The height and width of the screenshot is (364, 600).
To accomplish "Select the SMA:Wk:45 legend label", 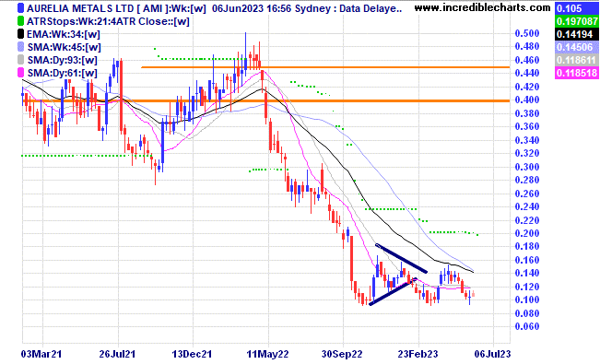I will point(64,47).
